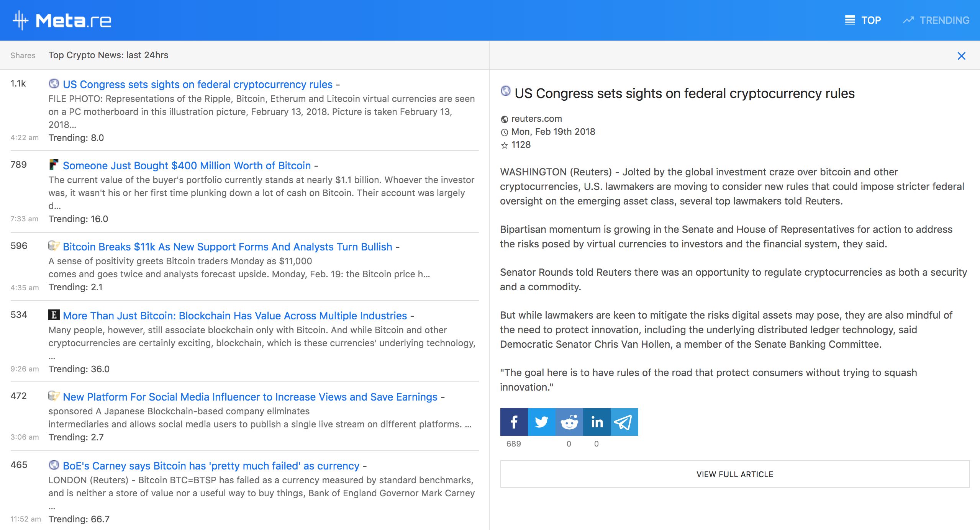The image size is (980, 530).
Task: Share the article on Twitter
Action: click(541, 422)
